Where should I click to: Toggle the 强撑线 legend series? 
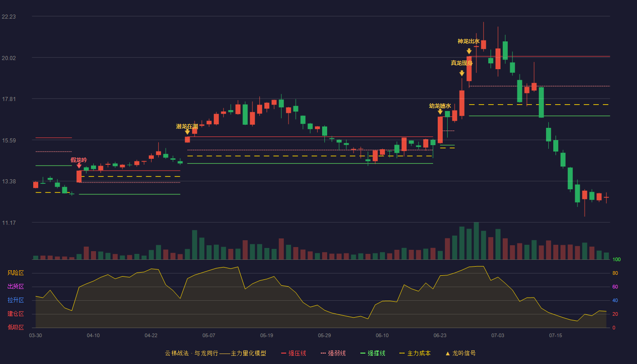(373, 353)
